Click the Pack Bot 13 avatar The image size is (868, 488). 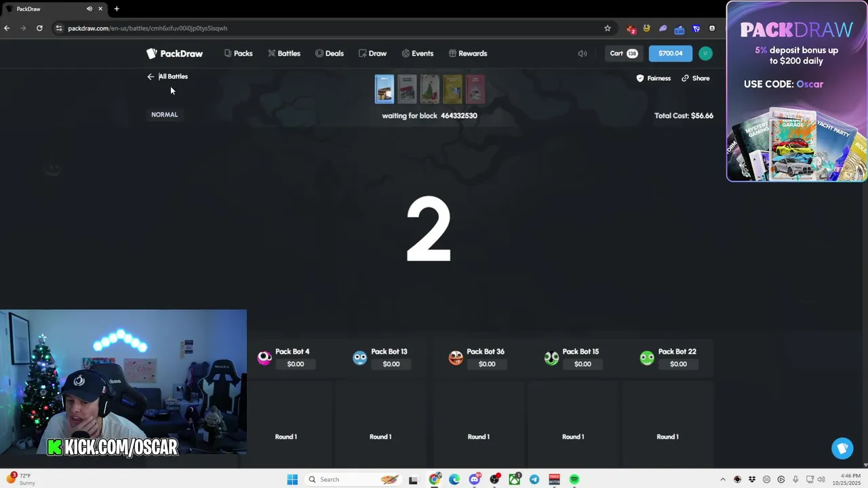tap(360, 358)
